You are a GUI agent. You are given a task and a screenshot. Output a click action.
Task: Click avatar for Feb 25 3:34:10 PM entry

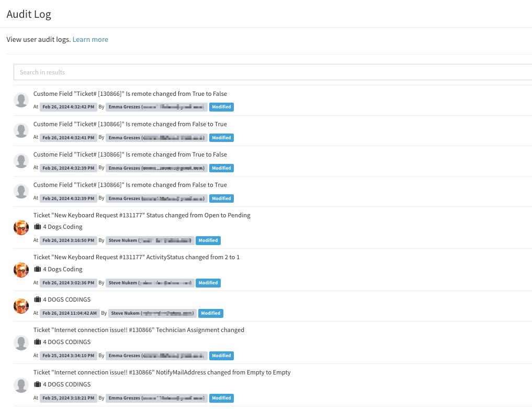21,342
